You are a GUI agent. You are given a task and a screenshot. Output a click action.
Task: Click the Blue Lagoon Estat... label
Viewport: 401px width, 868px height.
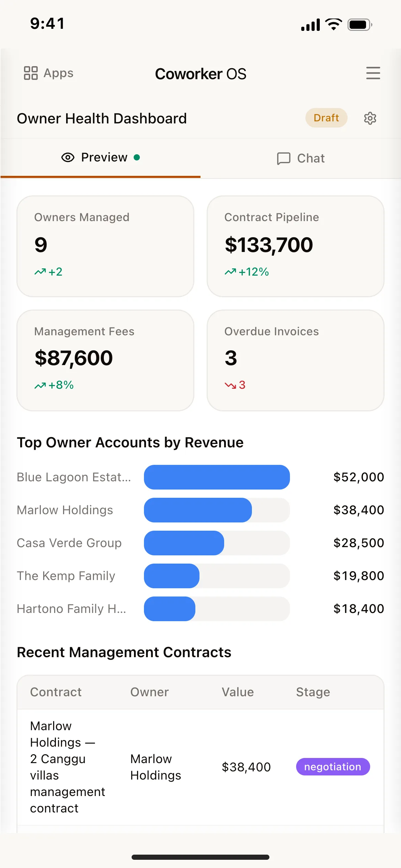pos(74,477)
